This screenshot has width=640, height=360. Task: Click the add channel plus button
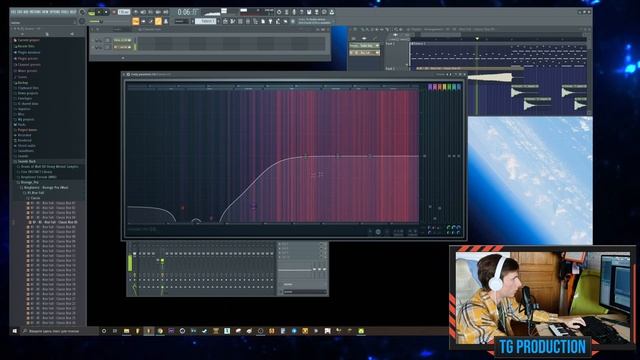pos(123,58)
